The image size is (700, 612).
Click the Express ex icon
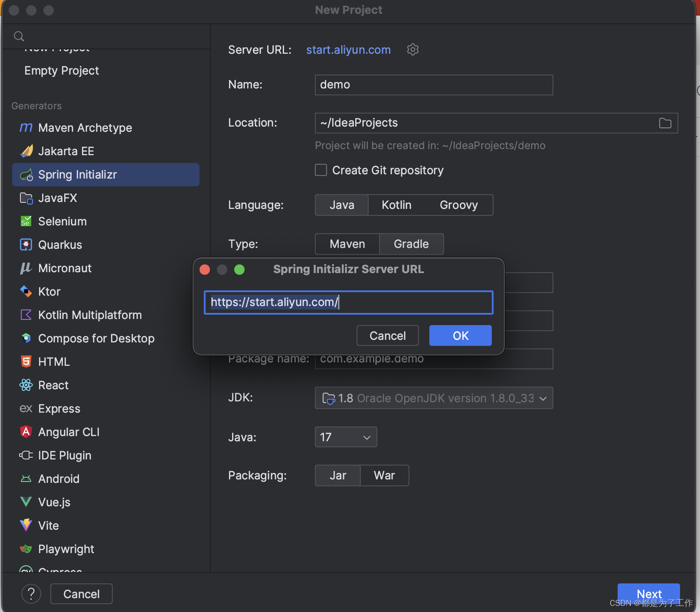[26, 409]
